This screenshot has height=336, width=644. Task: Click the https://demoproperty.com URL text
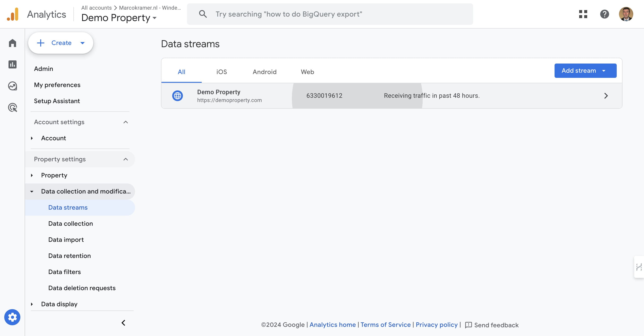[x=229, y=100]
